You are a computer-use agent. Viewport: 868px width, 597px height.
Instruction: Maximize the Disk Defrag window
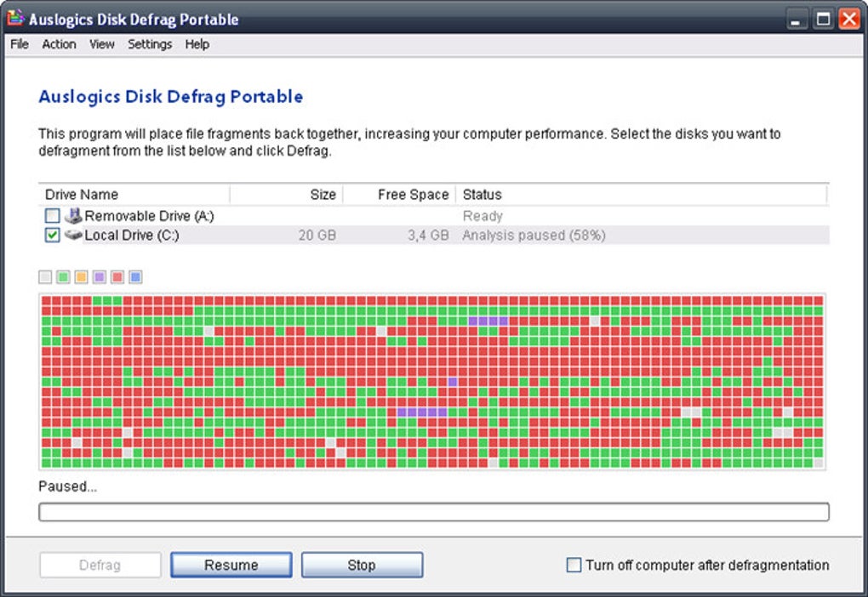click(x=823, y=20)
